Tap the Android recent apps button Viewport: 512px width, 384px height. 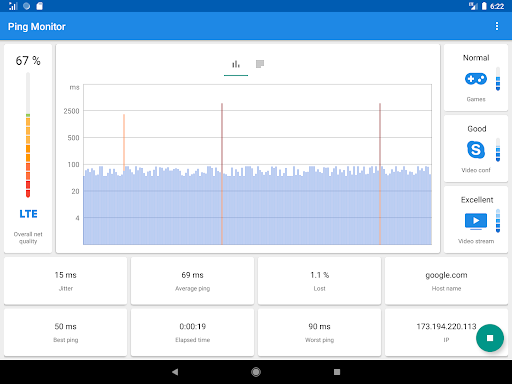(x=337, y=372)
